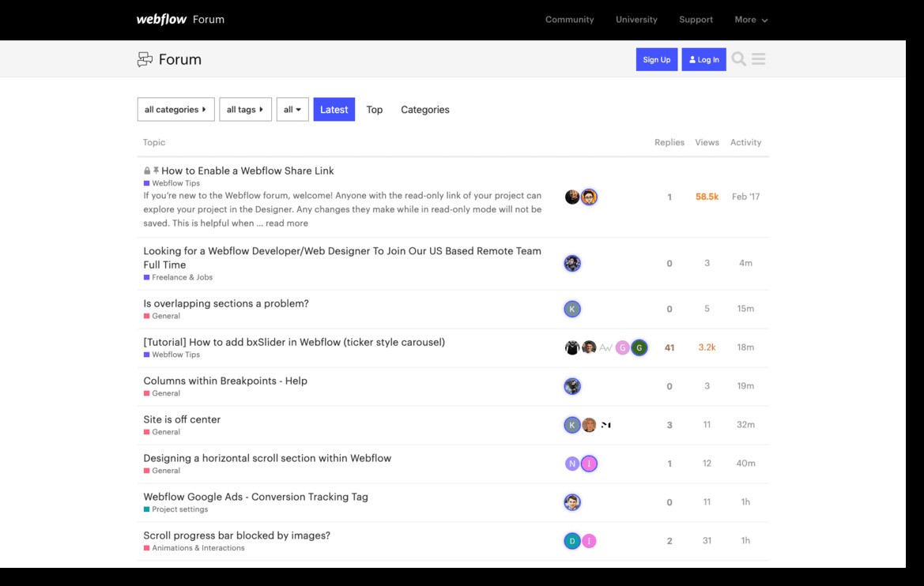Screen dimensions: 924x586
Task: Open topic How to Enable a Webflow Share Link
Action: click(247, 171)
